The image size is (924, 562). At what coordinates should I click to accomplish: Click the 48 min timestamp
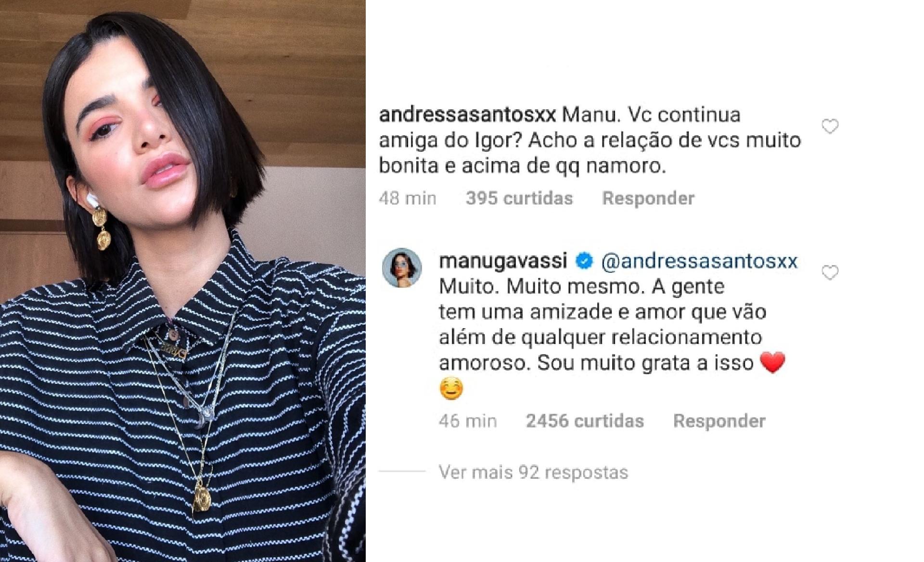point(408,198)
